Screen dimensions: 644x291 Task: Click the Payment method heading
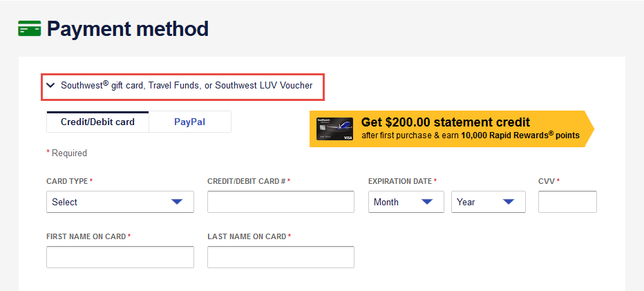[x=128, y=29]
